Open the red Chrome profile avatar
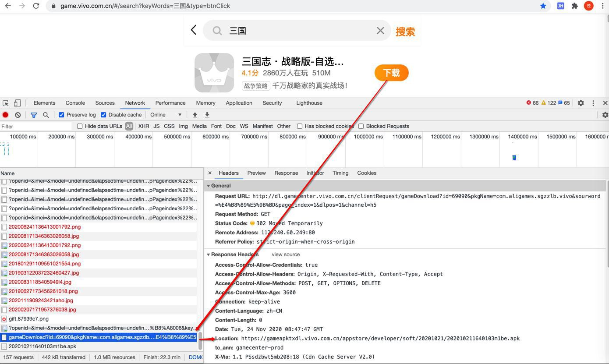 (589, 6)
